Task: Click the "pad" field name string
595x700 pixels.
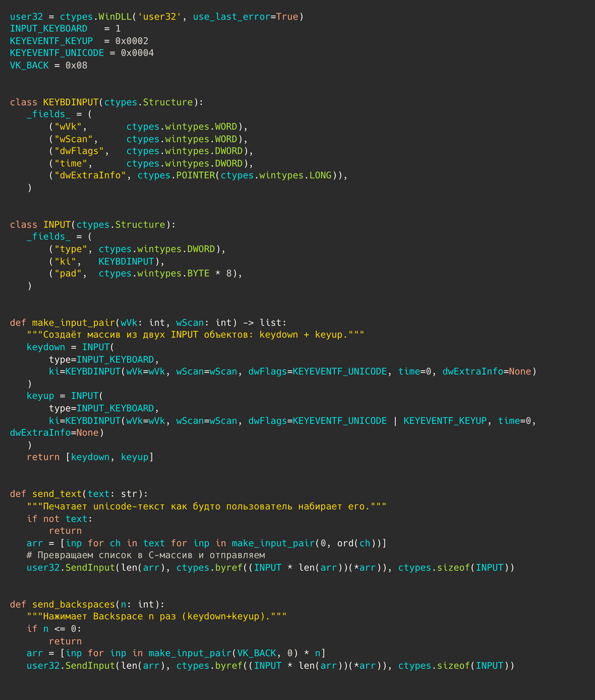Action: pos(68,273)
